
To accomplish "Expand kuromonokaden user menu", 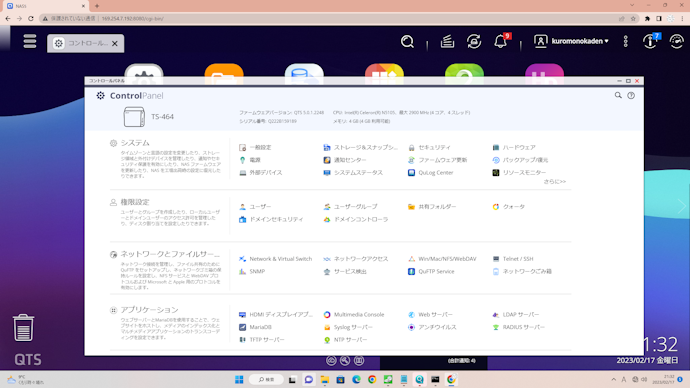I will (571, 41).
